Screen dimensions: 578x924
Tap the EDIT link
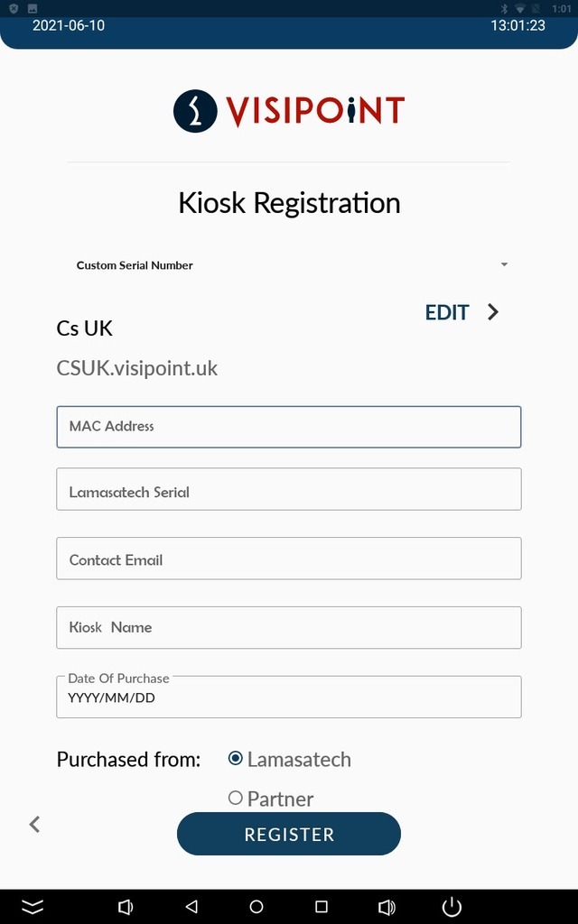pyautogui.click(x=447, y=312)
